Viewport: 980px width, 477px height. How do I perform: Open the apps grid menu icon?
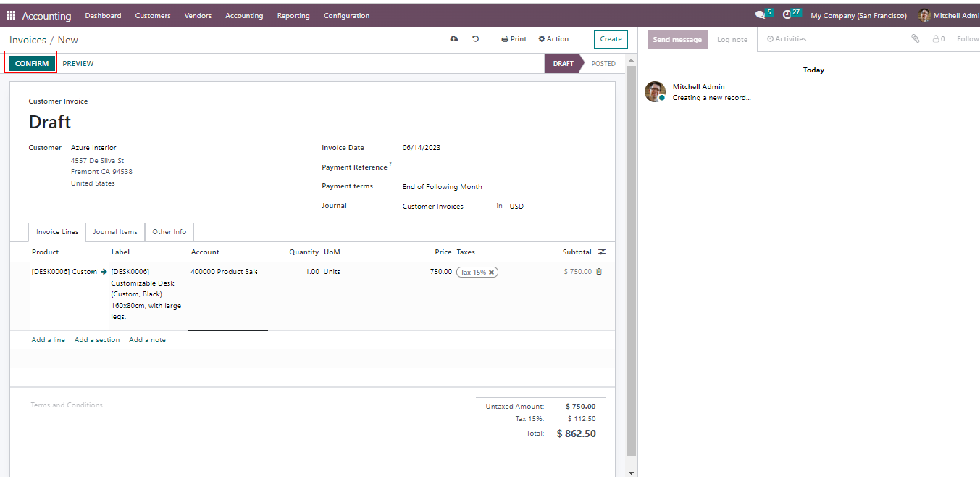(x=11, y=15)
